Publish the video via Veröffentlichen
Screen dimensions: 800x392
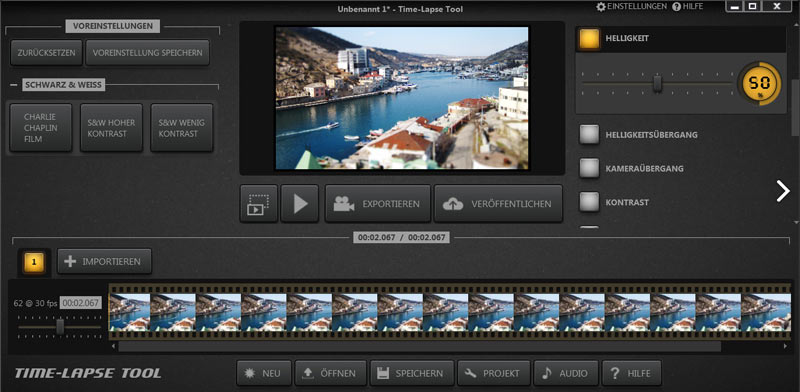498,203
